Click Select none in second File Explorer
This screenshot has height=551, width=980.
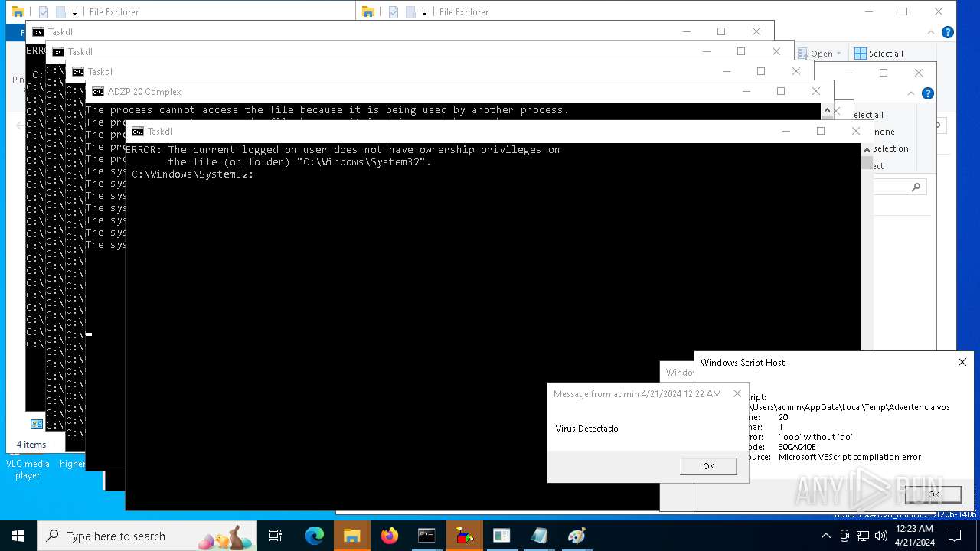(x=884, y=132)
